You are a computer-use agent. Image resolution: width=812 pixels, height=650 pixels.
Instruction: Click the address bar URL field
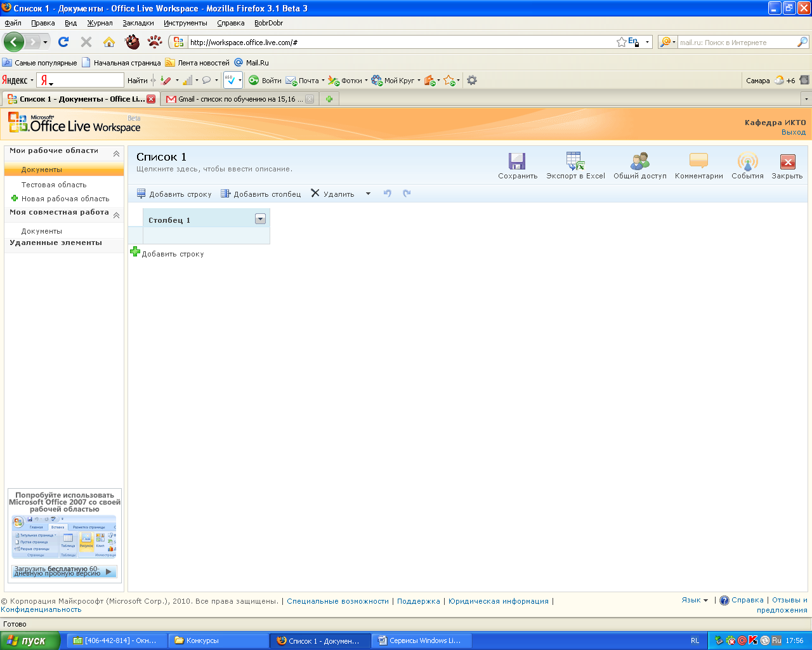[401, 43]
